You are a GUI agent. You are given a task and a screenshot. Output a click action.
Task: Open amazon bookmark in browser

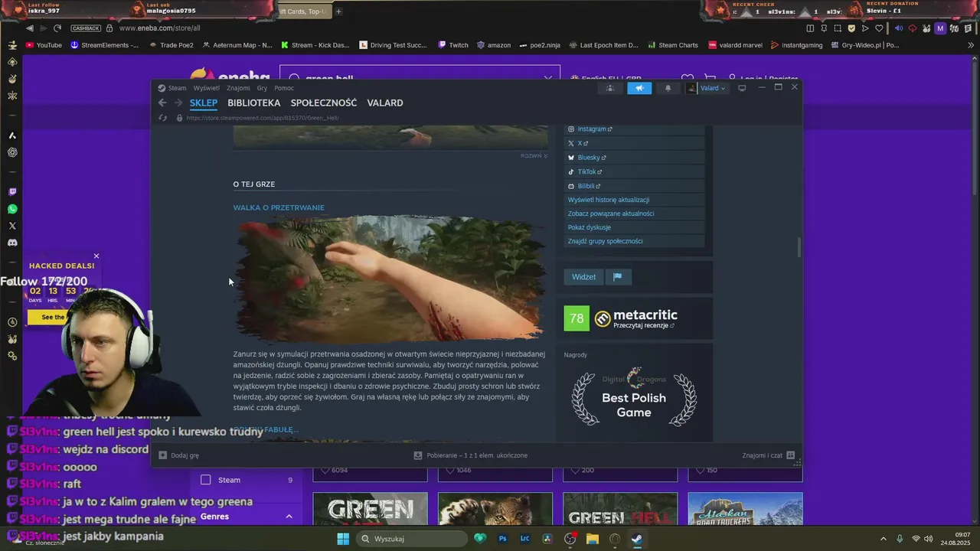tap(494, 45)
